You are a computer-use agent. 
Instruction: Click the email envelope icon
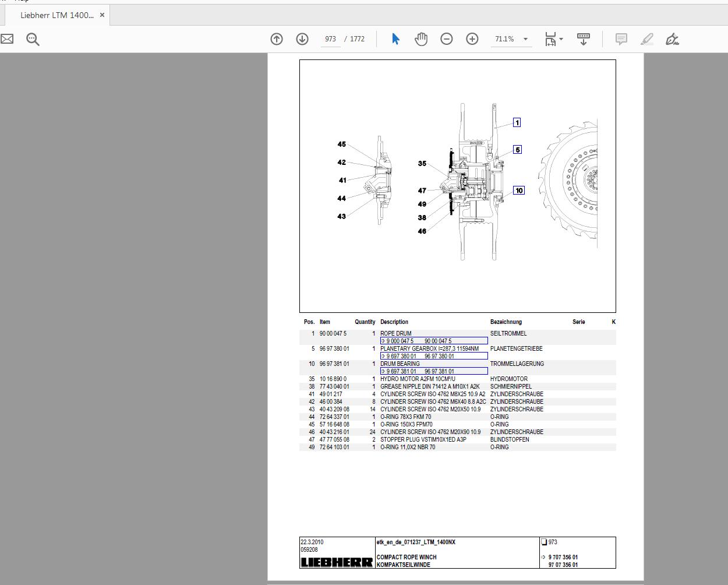7,39
